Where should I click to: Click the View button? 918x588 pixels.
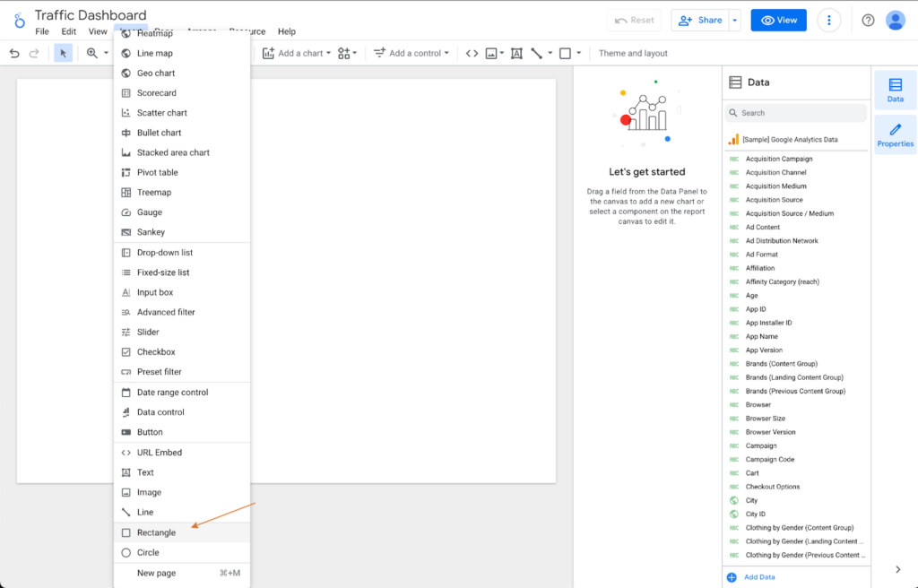(x=779, y=20)
